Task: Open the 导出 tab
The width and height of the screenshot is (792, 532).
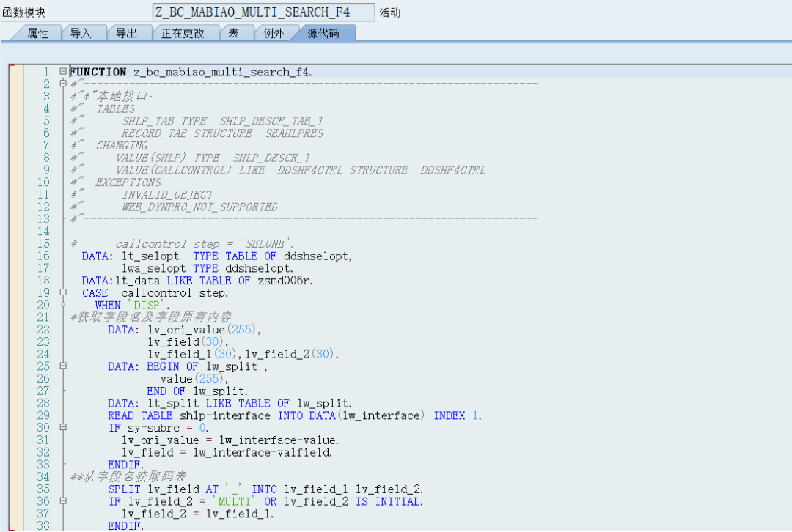Action: pyautogui.click(x=126, y=33)
